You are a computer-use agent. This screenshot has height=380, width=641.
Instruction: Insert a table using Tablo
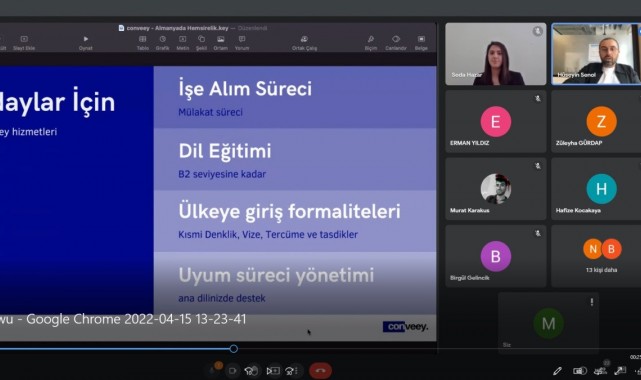tap(143, 42)
